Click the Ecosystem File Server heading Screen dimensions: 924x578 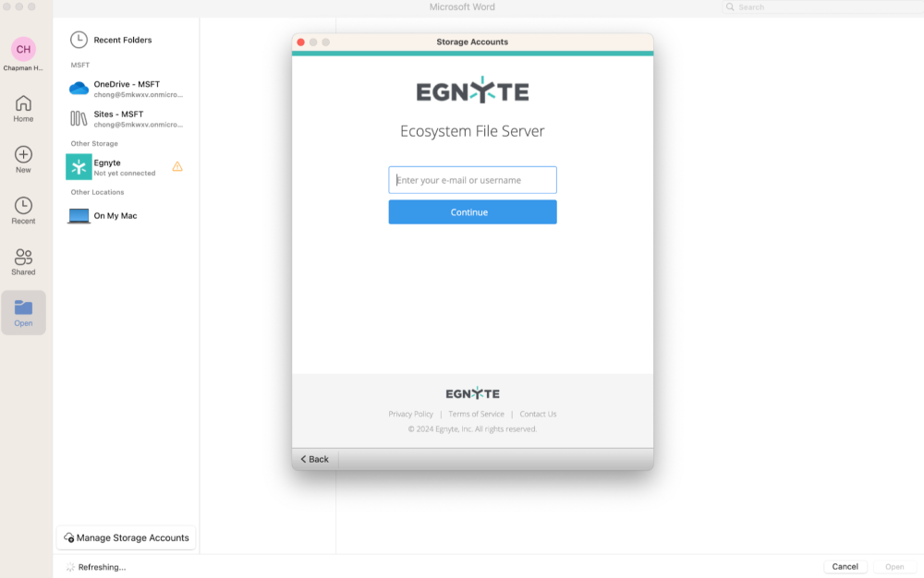pyautogui.click(x=472, y=131)
